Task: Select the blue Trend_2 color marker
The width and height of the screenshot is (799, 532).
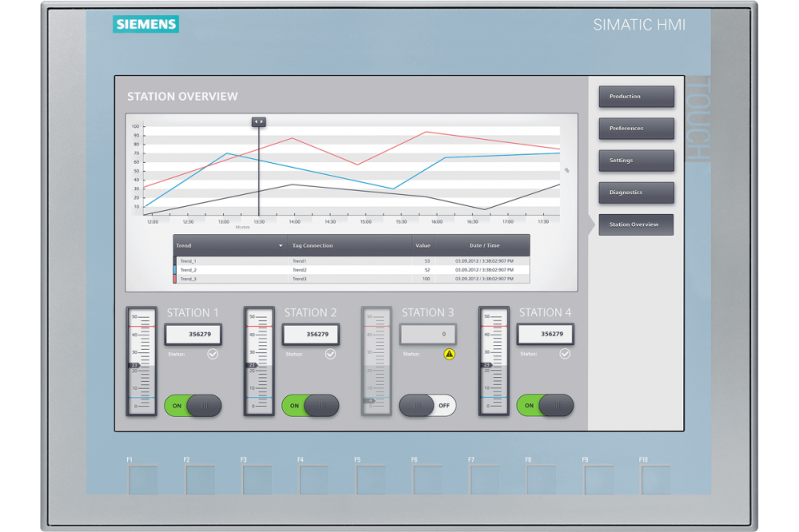Action: [175, 270]
